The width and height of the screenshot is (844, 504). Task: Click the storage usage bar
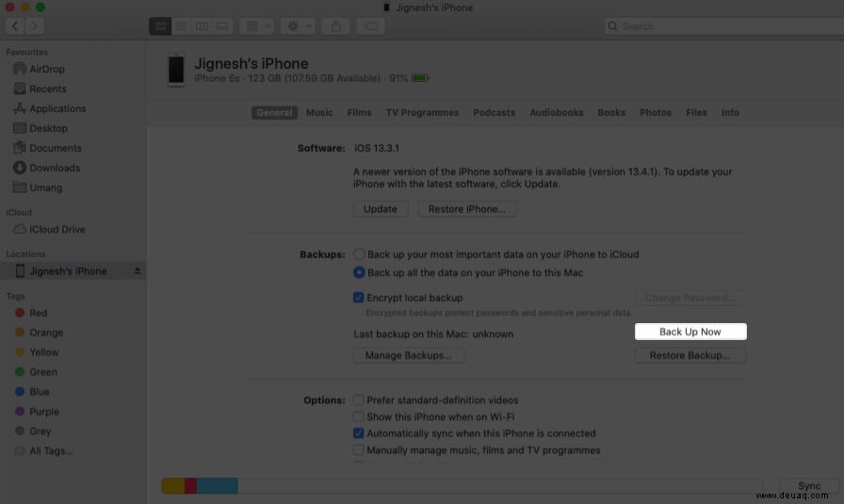coord(463,486)
